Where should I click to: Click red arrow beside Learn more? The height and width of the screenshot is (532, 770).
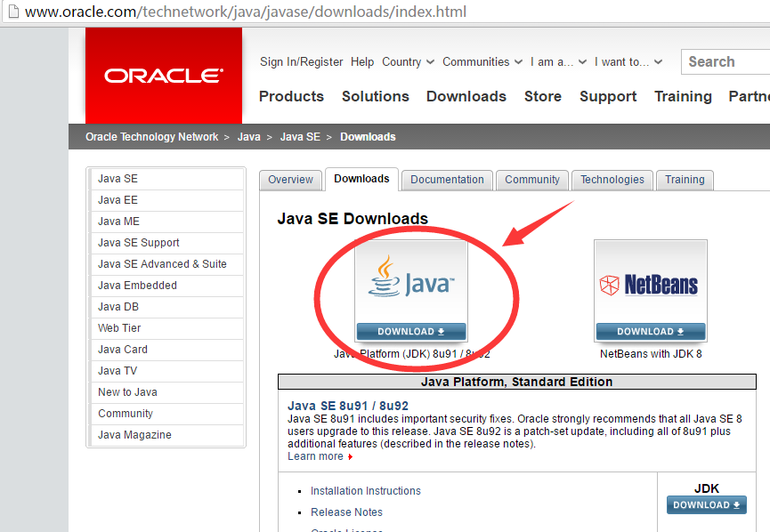350,457
